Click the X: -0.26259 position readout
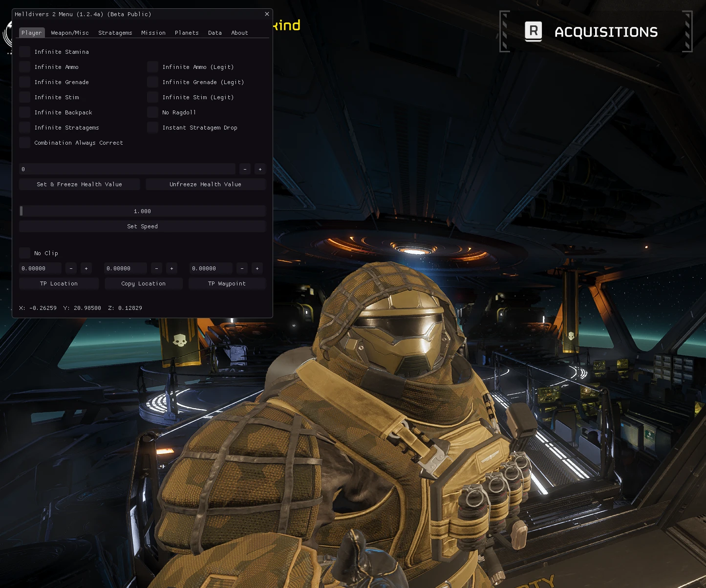The height and width of the screenshot is (588, 706). [38, 308]
